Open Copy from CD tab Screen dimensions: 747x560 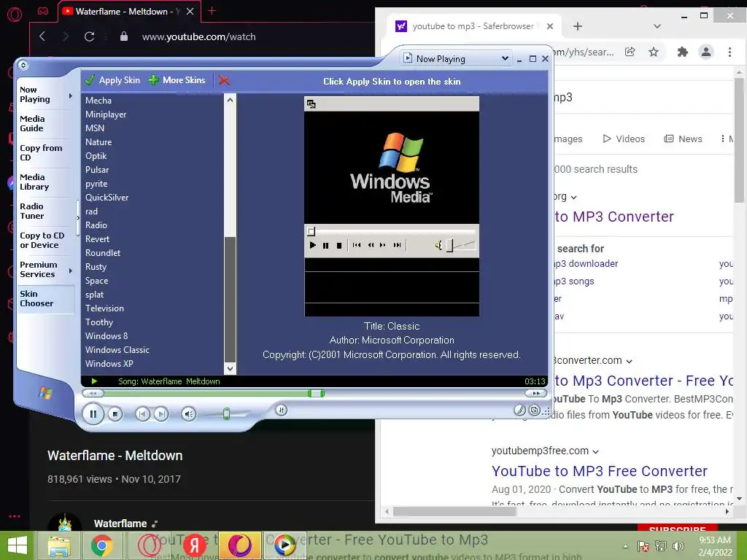pyautogui.click(x=41, y=152)
